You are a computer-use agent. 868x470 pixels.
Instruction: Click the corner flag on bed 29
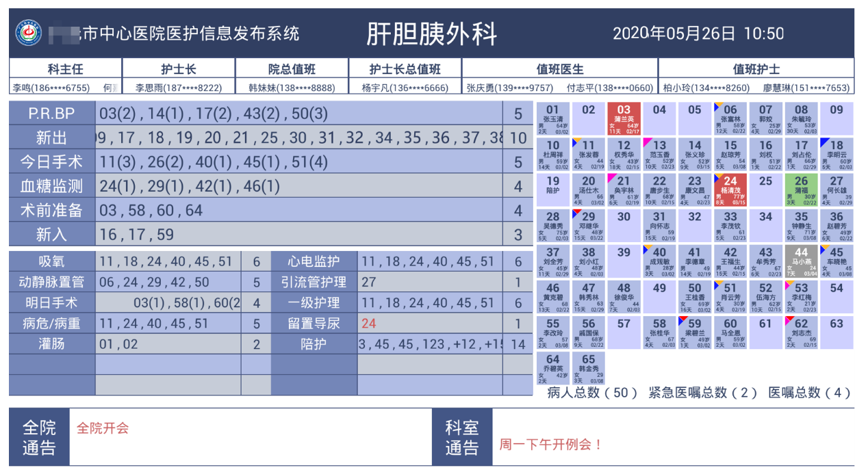pyautogui.click(x=575, y=213)
